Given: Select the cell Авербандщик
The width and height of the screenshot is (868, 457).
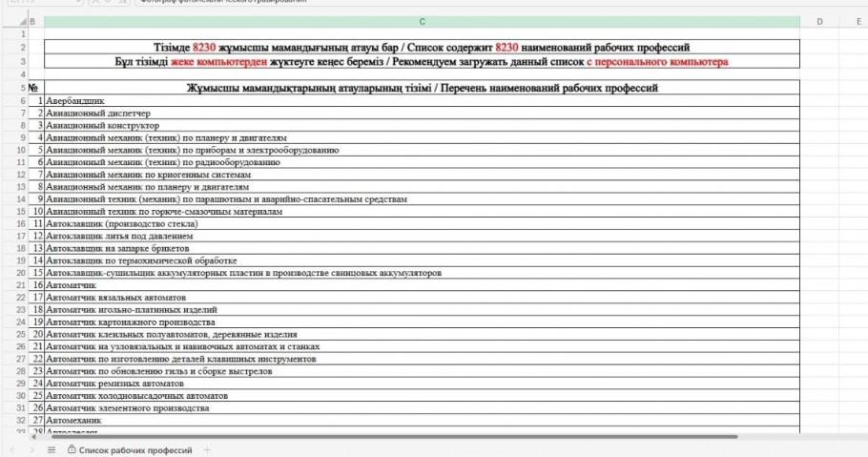Looking at the screenshot, I should pyautogui.click(x=422, y=101).
